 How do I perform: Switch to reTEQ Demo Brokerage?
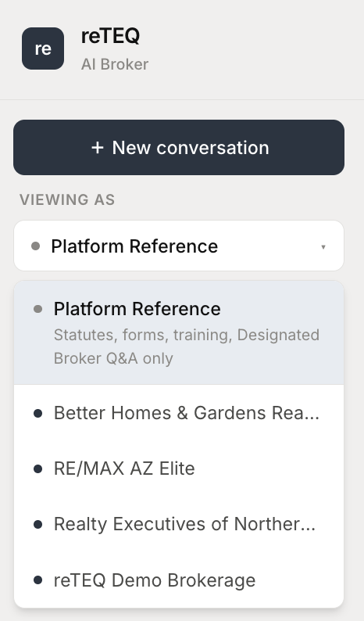(179, 580)
